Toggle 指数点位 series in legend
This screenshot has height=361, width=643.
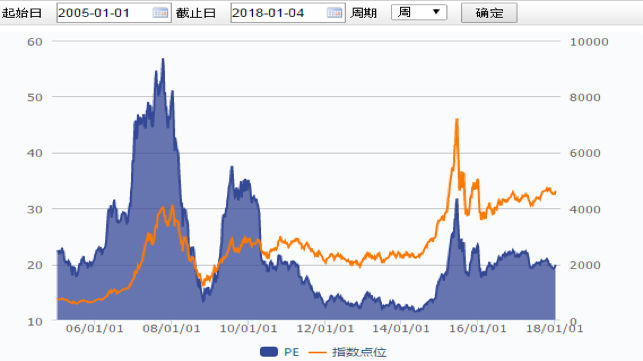tap(347, 352)
